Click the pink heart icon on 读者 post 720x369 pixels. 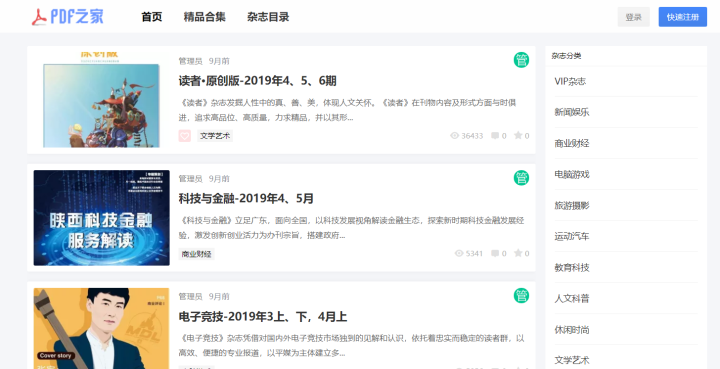(x=185, y=136)
